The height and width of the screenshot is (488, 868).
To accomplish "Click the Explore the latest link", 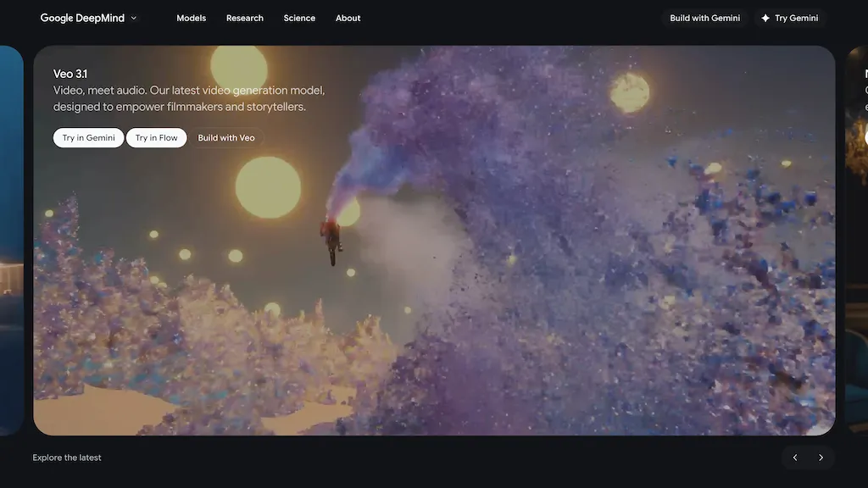I will click(x=66, y=457).
